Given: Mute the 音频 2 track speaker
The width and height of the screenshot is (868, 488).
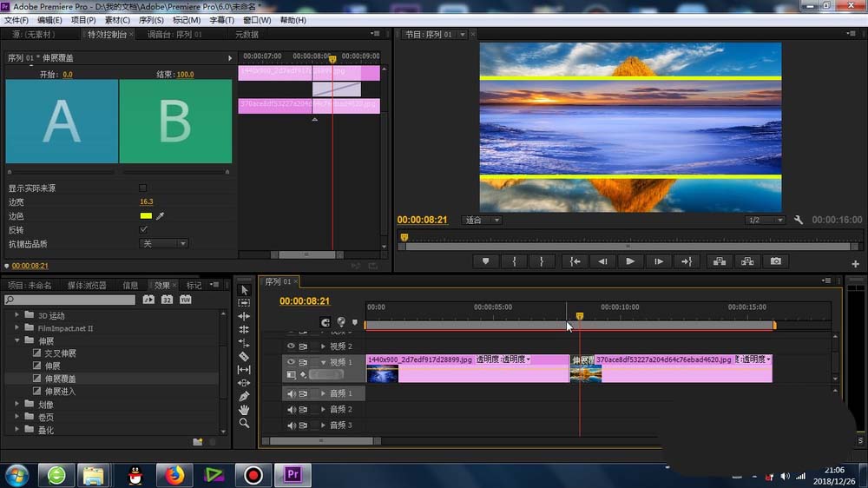Looking at the screenshot, I should [291, 409].
